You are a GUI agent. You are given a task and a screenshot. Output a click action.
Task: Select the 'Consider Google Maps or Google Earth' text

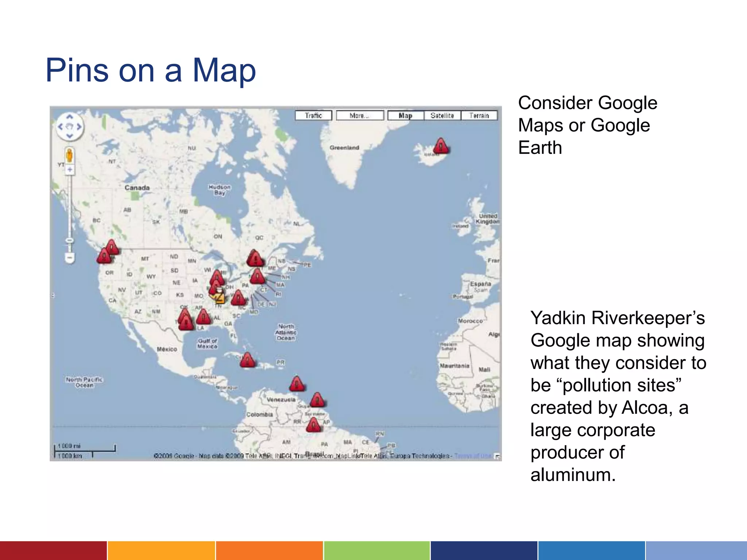[588, 125]
